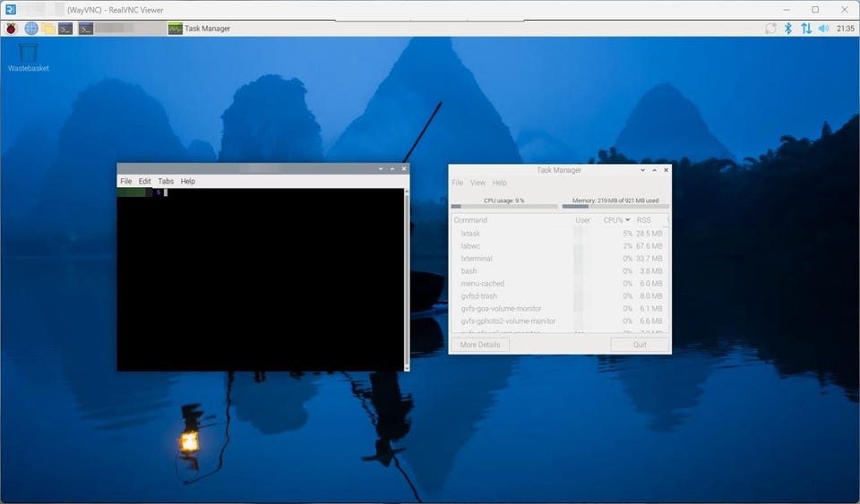860x504 pixels.
Task: Open the volume speaker tray icon
Action: (823, 29)
